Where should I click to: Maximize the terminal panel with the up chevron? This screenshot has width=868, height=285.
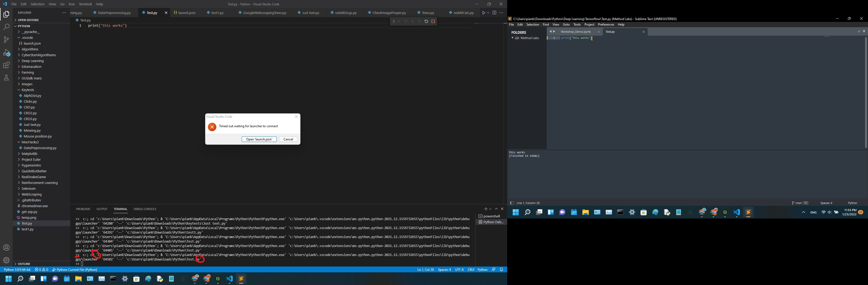[x=496, y=209]
